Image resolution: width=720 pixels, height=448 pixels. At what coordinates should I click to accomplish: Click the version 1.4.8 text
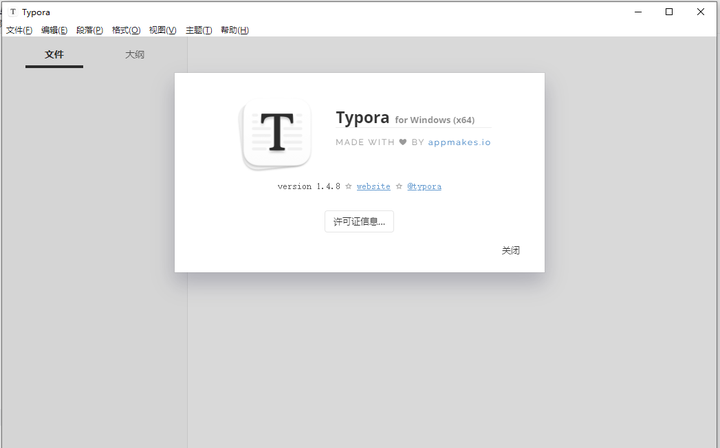pyautogui.click(x=308, y=186)
